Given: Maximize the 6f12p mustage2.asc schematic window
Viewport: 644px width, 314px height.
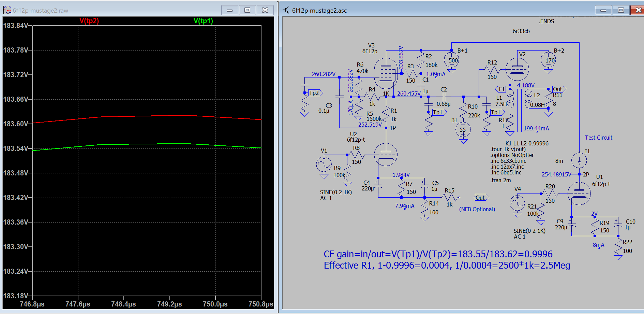Looking at the screenshot, I should pyautogui.click(x=621, y=10).
